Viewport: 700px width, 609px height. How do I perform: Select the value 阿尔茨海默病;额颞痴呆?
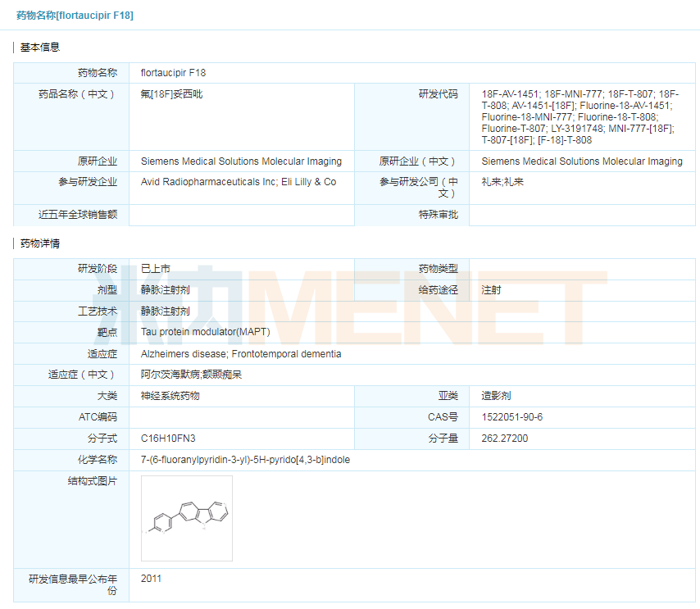click(191, 375)
